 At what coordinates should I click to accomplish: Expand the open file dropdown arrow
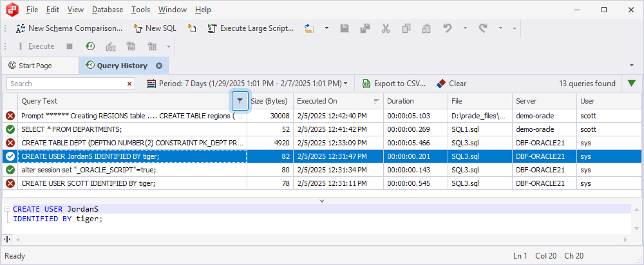[x=327, y=28]
